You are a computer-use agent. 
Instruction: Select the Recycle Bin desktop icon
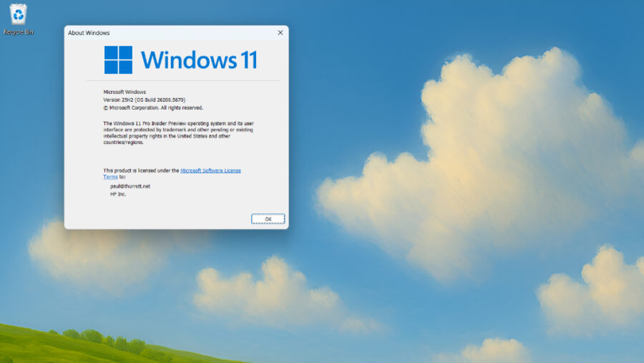point(18,14)
